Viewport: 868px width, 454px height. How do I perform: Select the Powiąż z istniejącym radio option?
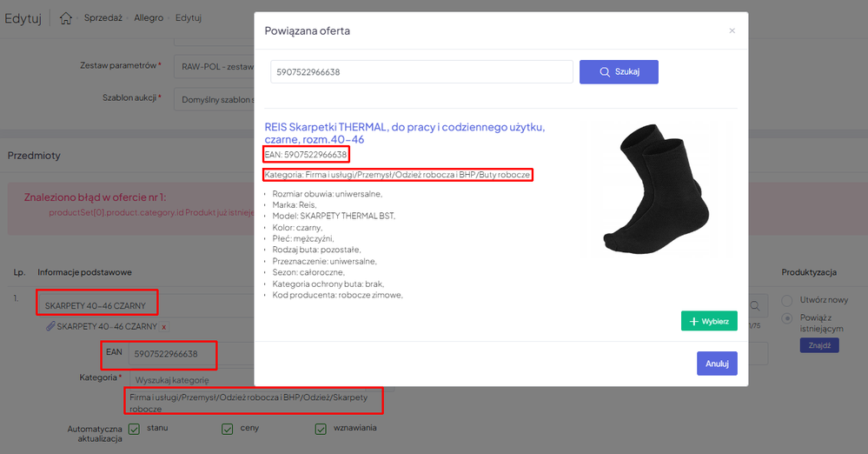(x=788, y=318)
